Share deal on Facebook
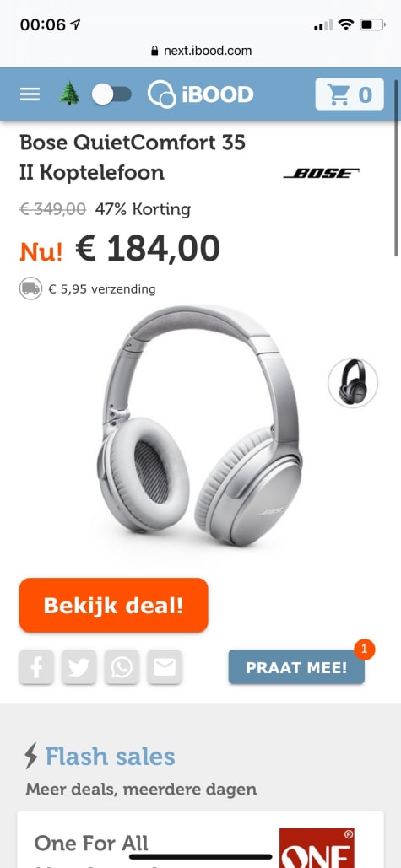The image size is (401, 868). [36, 667]
